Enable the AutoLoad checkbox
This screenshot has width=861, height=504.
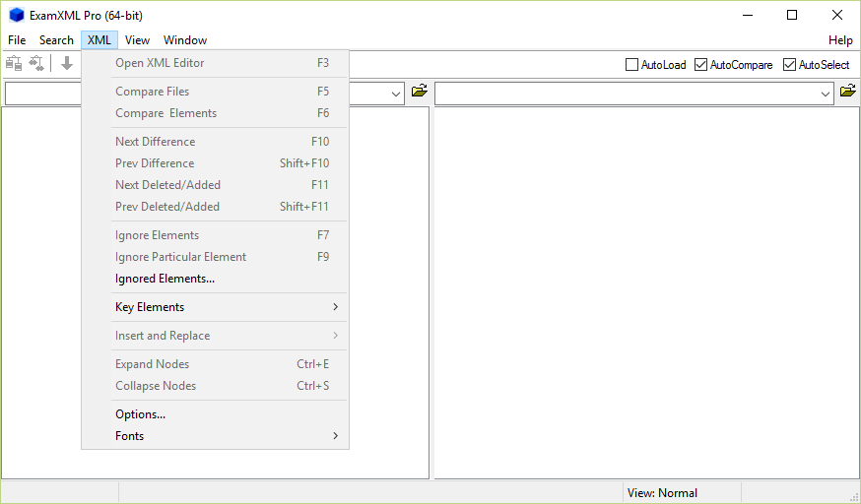[x=656, y=65]
